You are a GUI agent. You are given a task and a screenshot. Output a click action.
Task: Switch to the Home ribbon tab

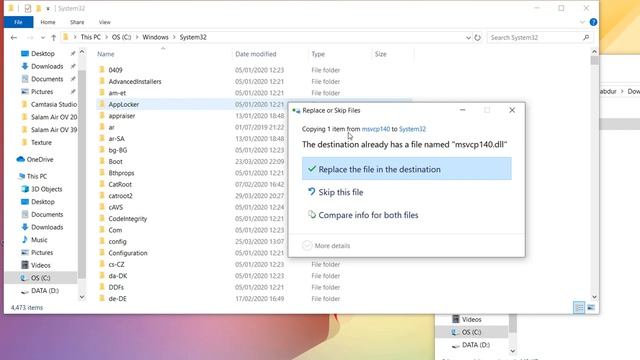coord(48,22)
